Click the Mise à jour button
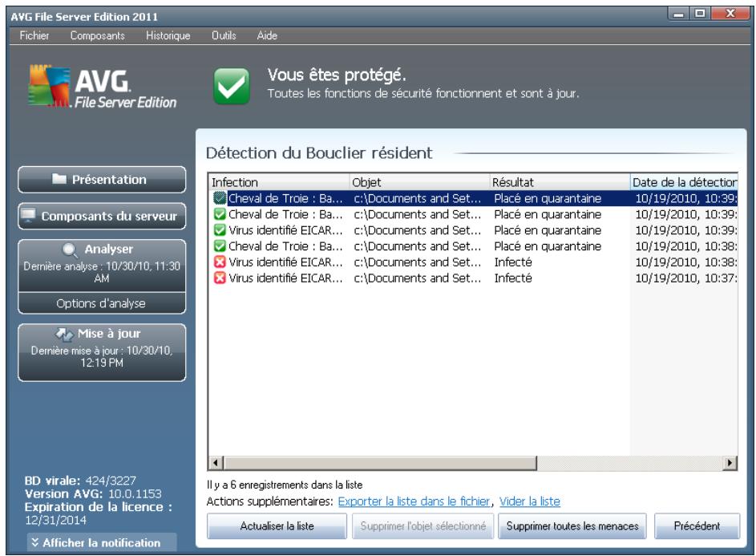 click(102, 352)
